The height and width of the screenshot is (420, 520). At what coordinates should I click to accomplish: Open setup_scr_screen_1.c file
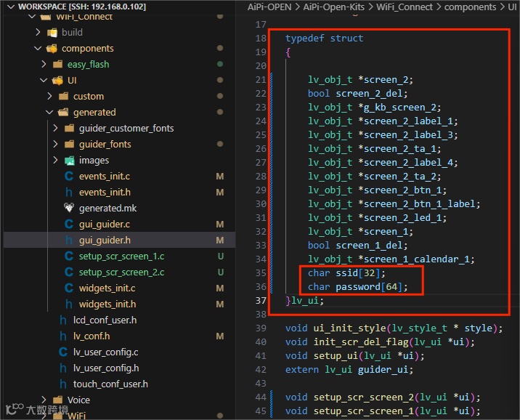[122, 256]
